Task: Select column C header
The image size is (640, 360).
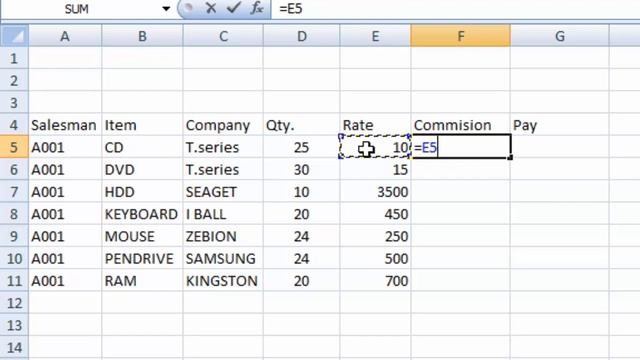Action: (x=223, y=36)
